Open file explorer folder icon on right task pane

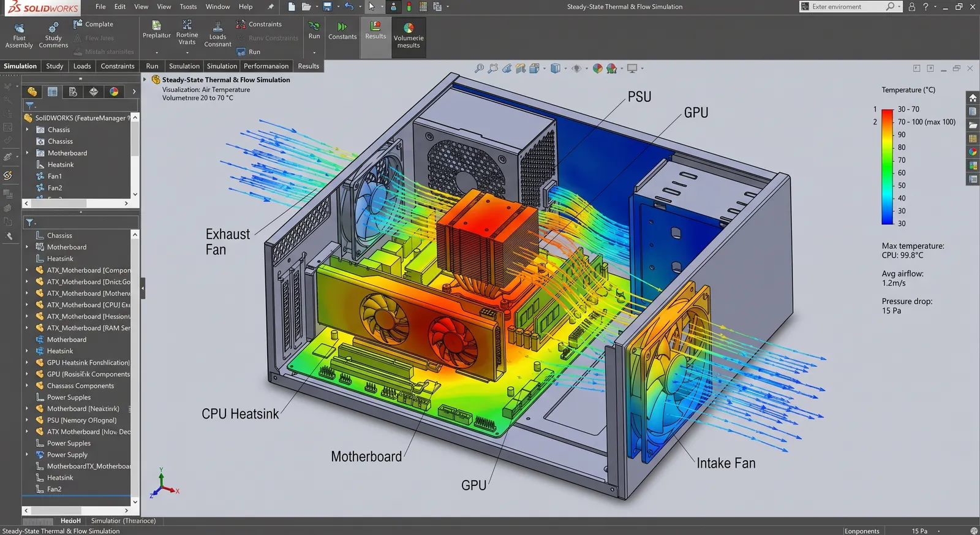(973, 125)
